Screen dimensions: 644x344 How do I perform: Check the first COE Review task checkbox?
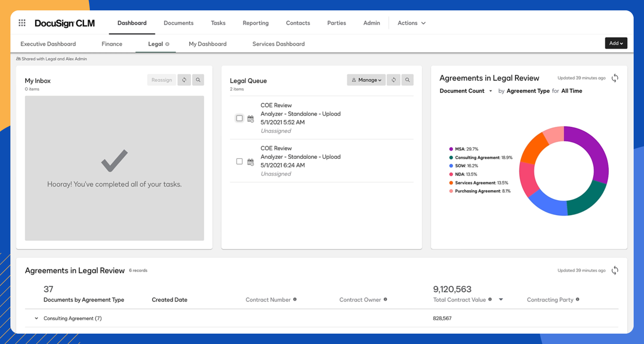coord(239,118)
